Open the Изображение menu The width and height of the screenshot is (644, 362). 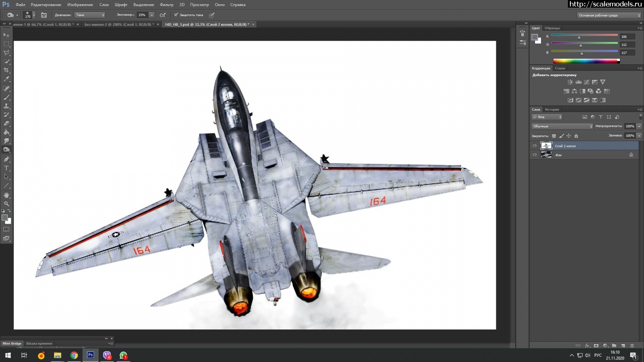click(80, 5)
